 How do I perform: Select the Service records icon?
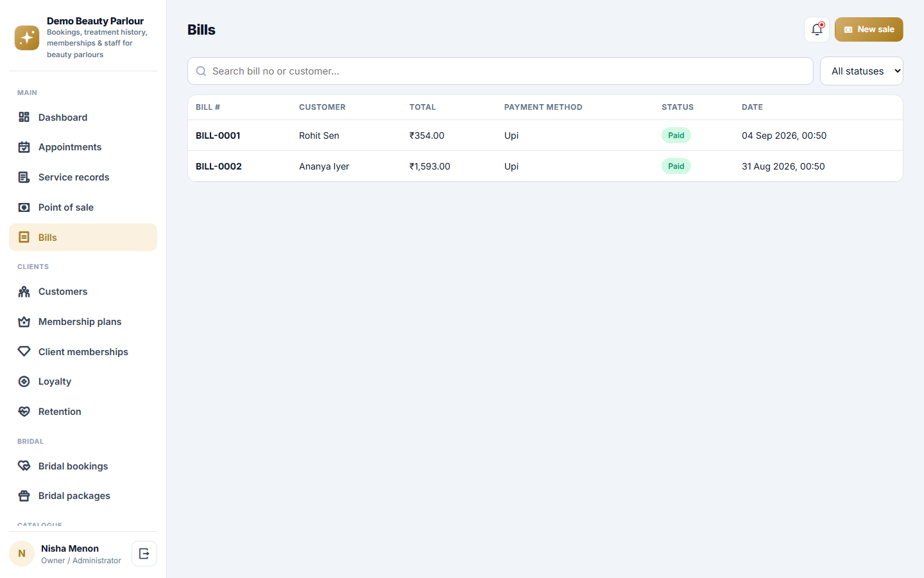pos(24,177)
